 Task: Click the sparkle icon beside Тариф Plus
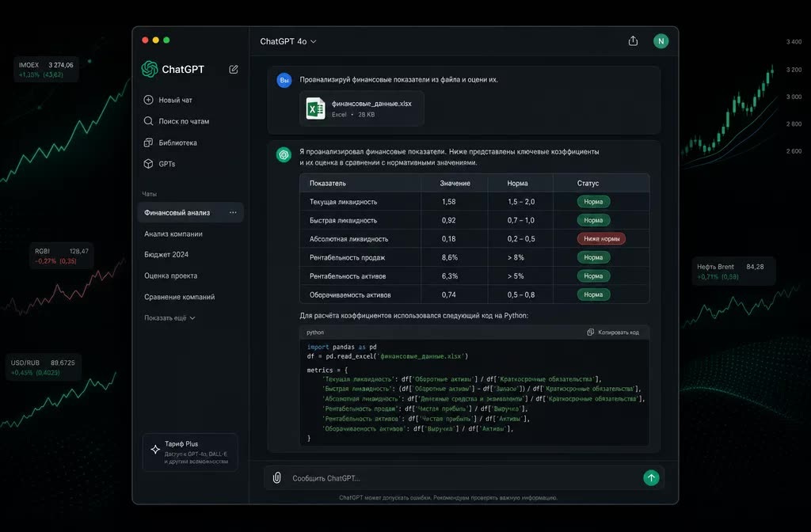point(155,450)
